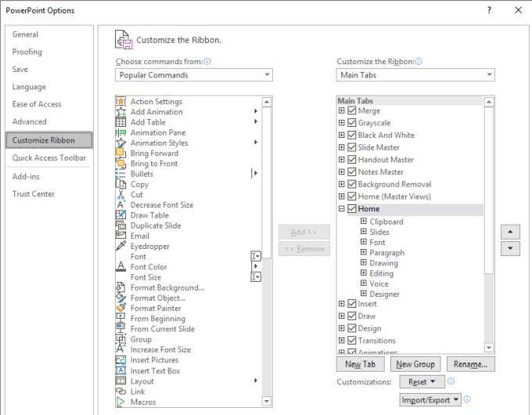532x415 pixels.
Task: Uncheck the Insert tab checkbox
Action: point(352,304)
